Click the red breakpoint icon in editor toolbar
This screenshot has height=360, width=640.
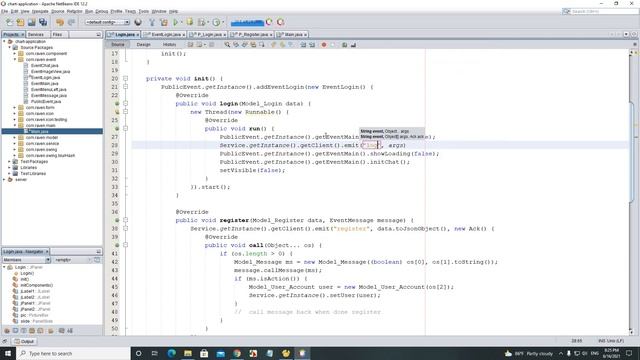(x=324, y=44)
